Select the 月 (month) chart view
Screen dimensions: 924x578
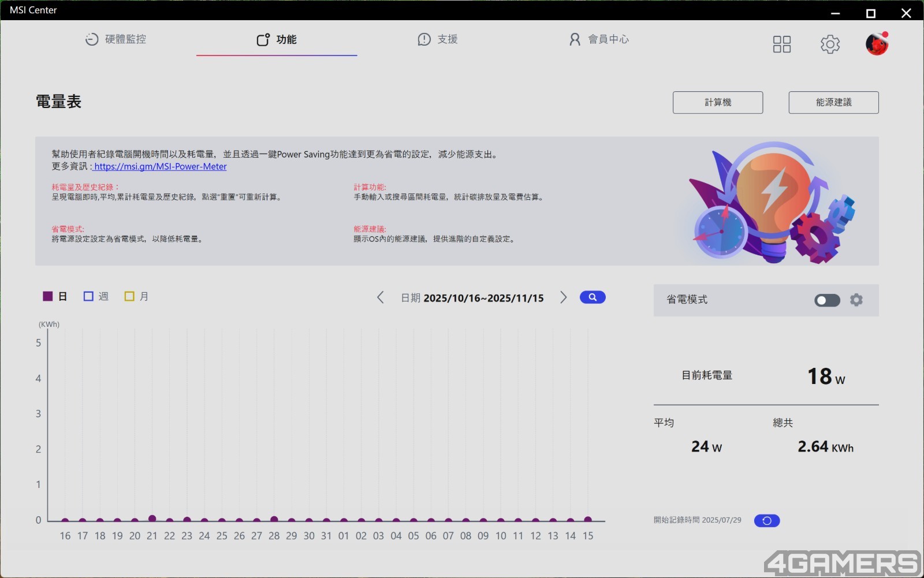point(137,297)
